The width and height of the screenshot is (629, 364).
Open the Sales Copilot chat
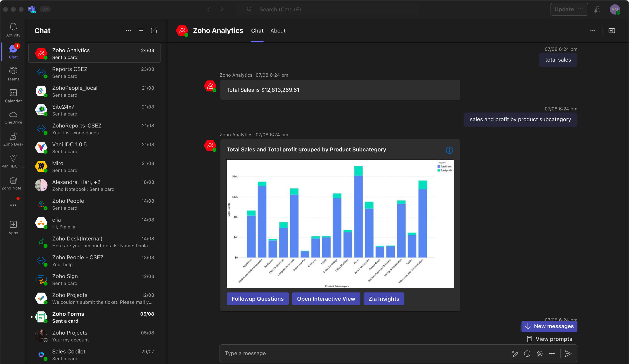[94, 355]
